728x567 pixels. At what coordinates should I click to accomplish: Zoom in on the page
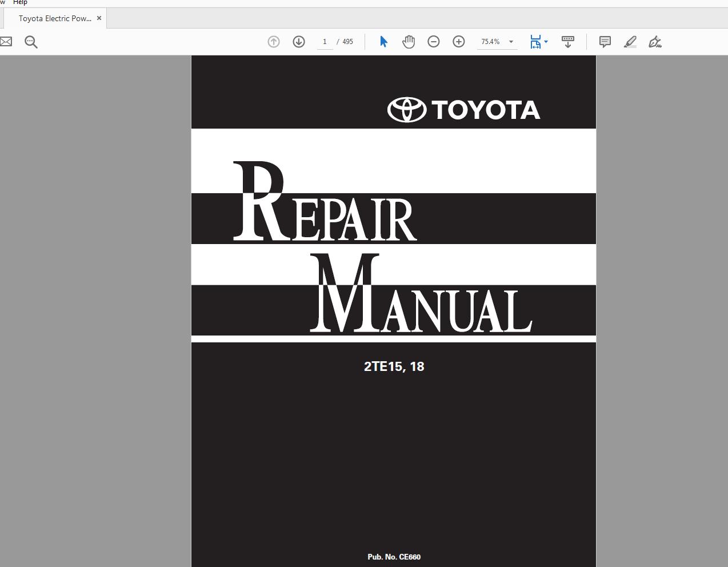(458, 41)
